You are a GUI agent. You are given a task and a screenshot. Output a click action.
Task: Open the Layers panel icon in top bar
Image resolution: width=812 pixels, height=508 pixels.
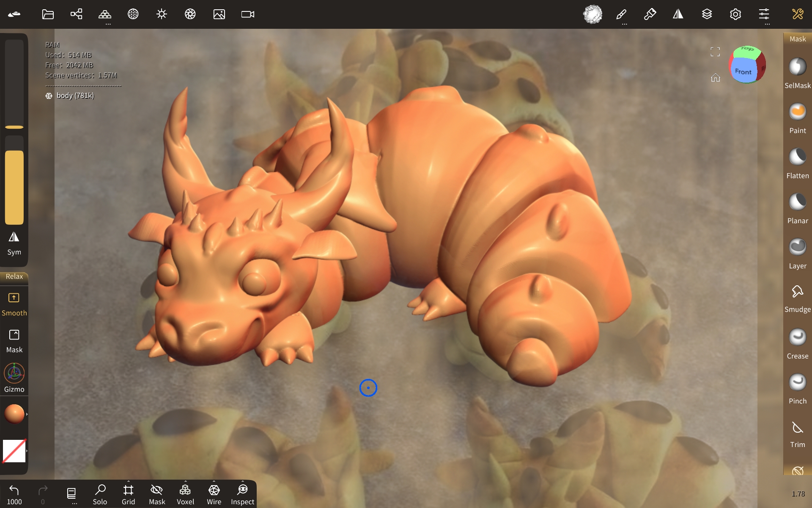point(707,14)
